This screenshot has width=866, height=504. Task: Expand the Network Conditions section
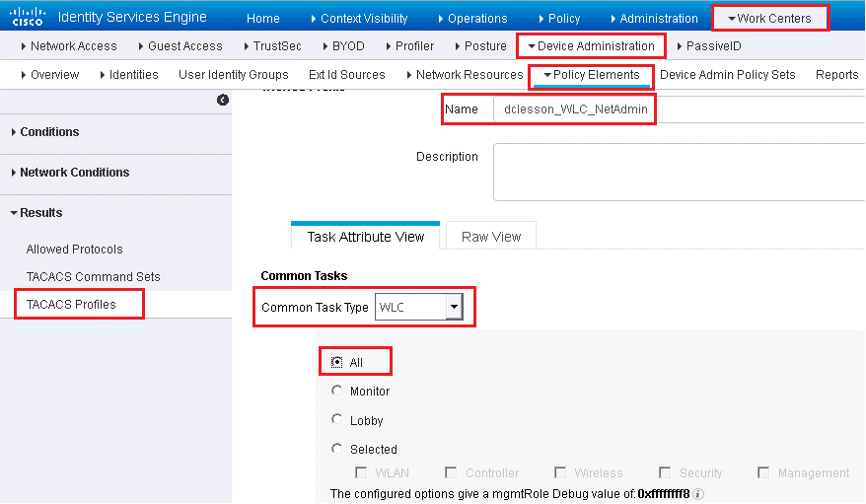coord(70,173)
